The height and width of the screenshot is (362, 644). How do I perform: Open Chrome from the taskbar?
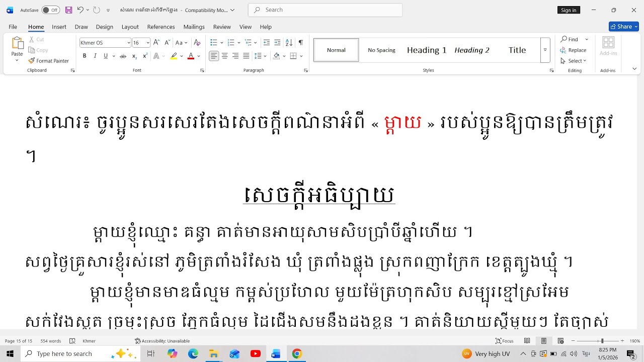coord(297,354)
